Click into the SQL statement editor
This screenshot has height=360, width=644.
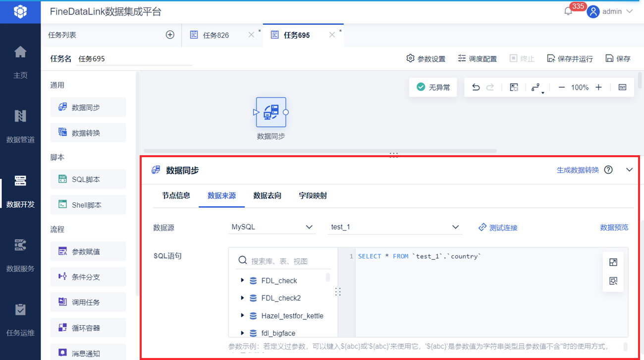click(x=479, y=293)
